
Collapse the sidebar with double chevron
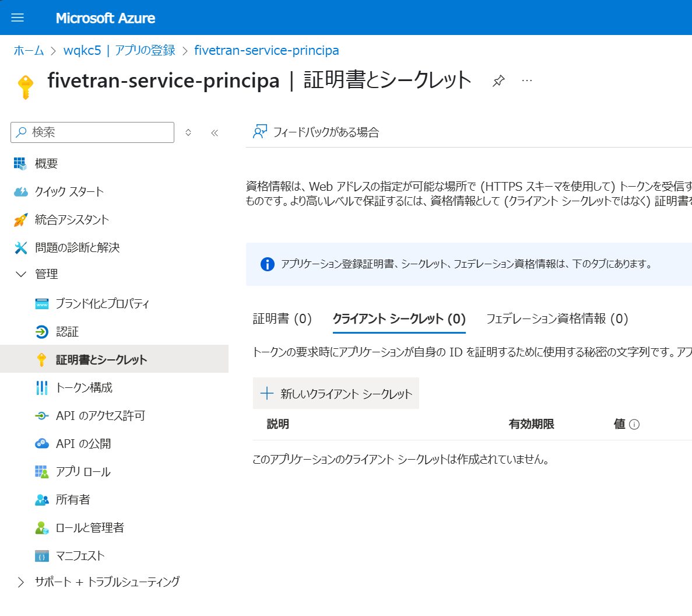pyautogui.click(x=215, y=133)
